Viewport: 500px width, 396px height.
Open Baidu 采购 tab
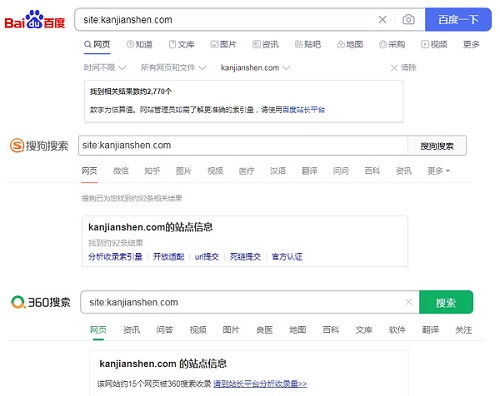[x=392, y=44]
